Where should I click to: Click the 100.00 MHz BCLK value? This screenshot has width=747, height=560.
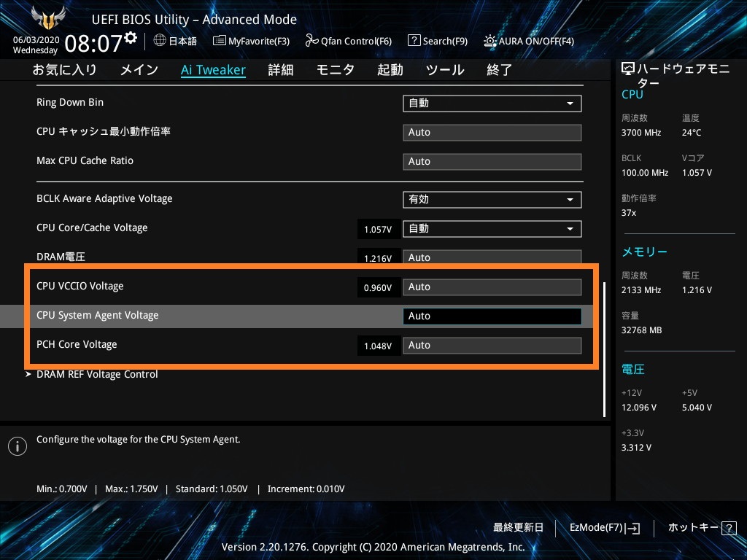645,173
